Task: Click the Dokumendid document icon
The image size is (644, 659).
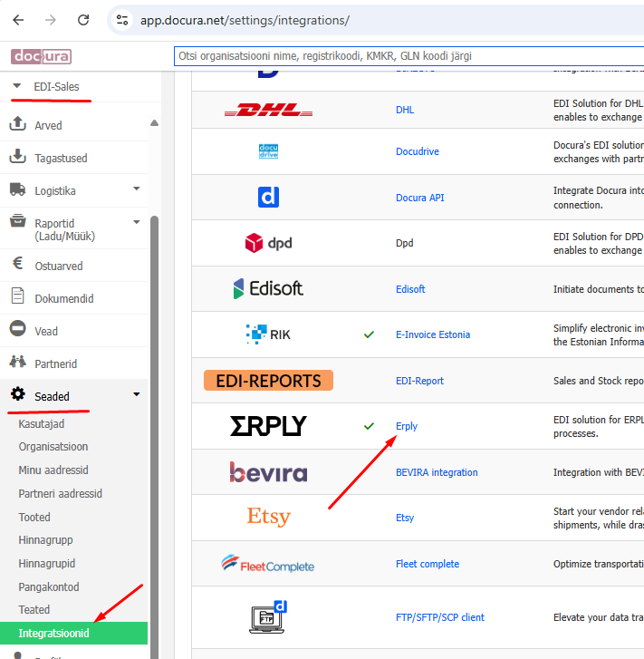Action: pyautogui.click(x=17, y=296)
